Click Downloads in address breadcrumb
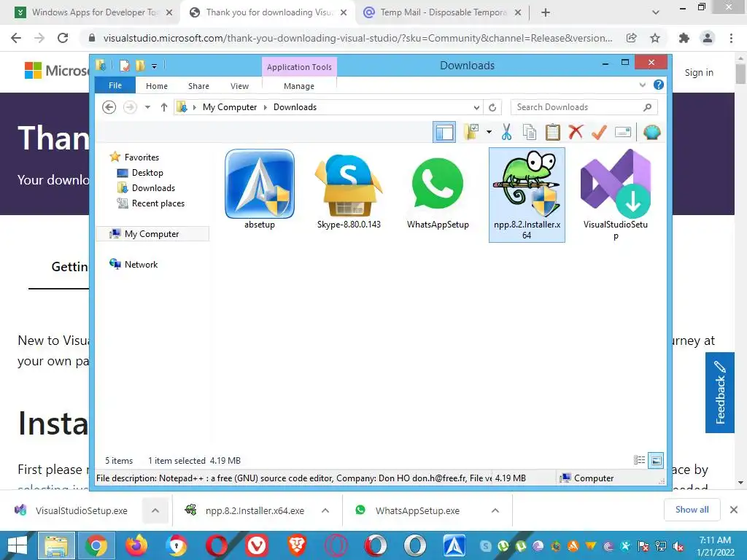Image resolution: width=747 pixels, height=560 pixels. [295, 107]
